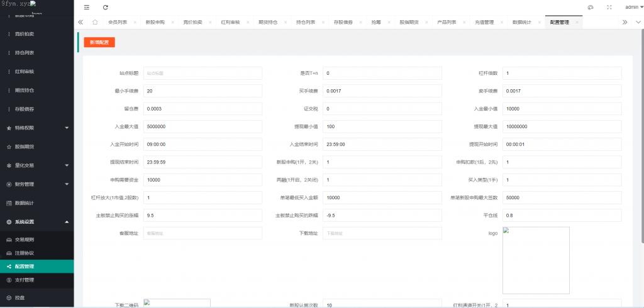The image size is (644, 308).
Task: Switch to the 充值管理 tab
Action: (484, 22)
